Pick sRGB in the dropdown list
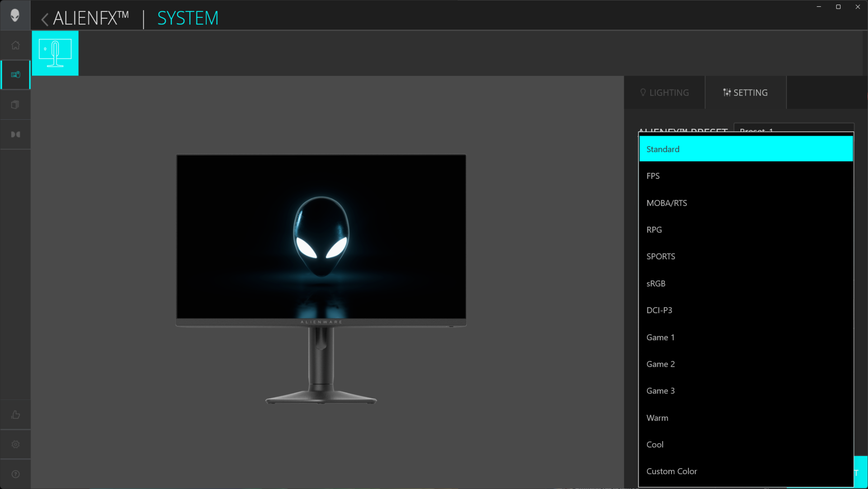Viewport: 868px width, 489px height. click(x=746, y=284)
